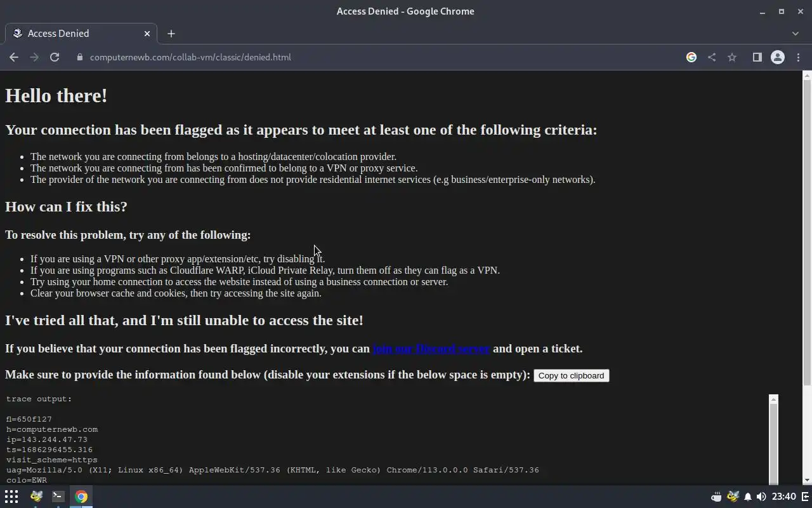Click the trace output scrollbar up arrow

pos(773,399)
